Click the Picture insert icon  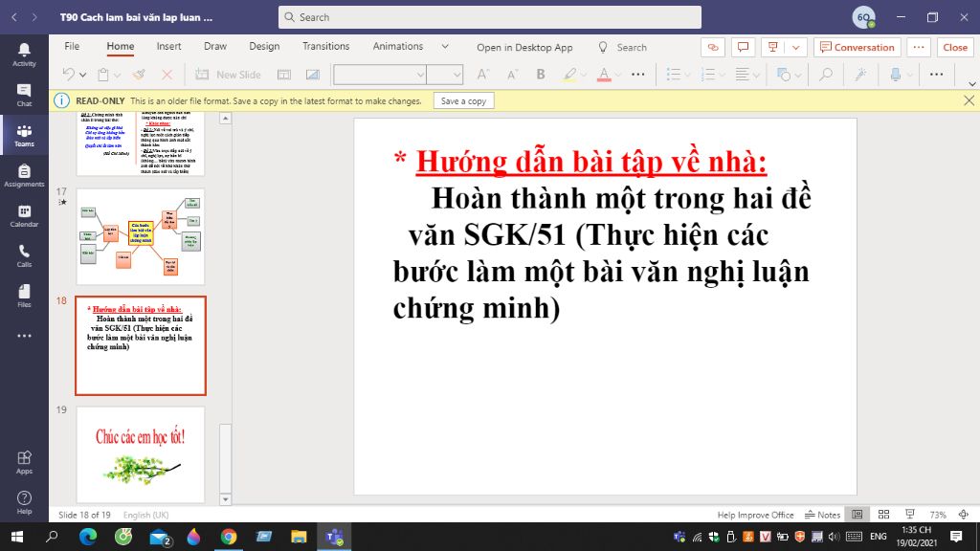click(x=313, y=75)
